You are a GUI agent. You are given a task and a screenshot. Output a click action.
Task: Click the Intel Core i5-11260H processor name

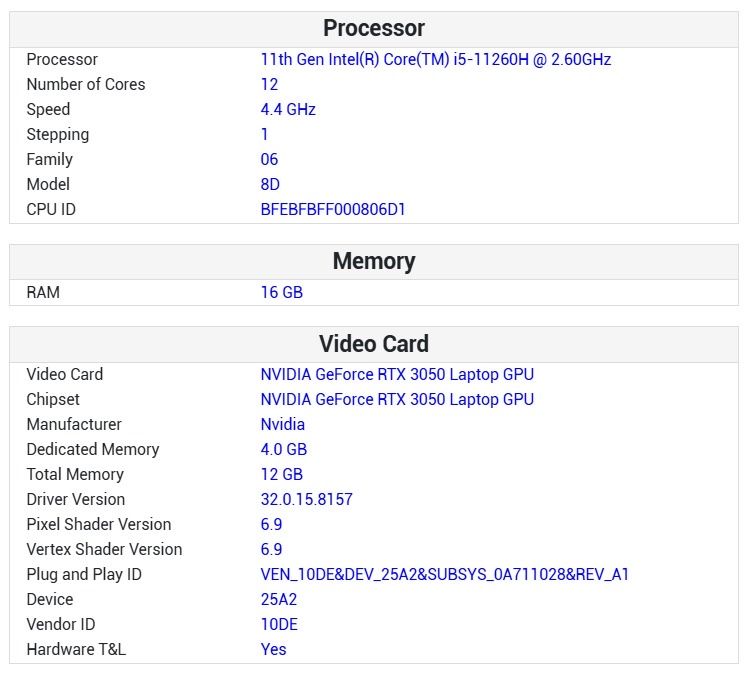[x=435, y=60]
